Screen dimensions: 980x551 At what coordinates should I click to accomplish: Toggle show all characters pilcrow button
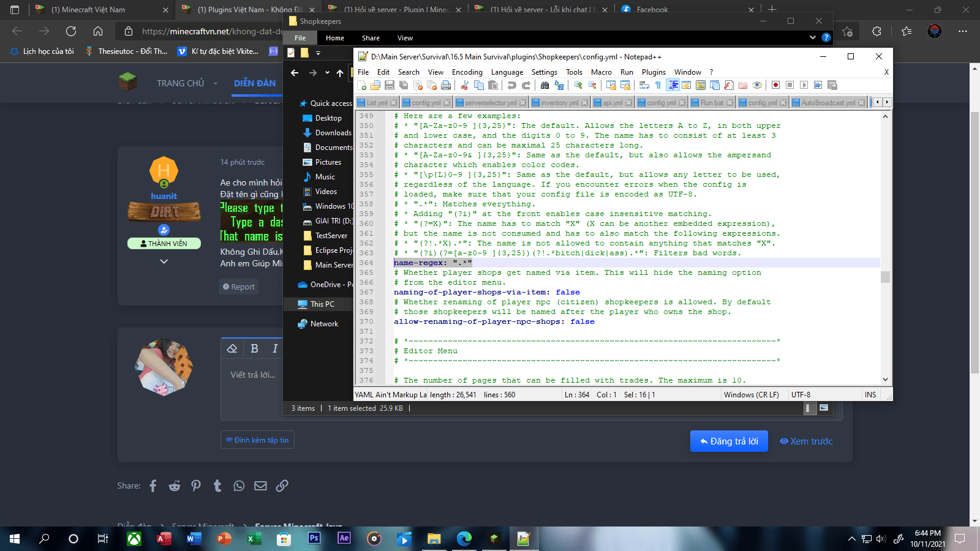[x=658, y=85]
